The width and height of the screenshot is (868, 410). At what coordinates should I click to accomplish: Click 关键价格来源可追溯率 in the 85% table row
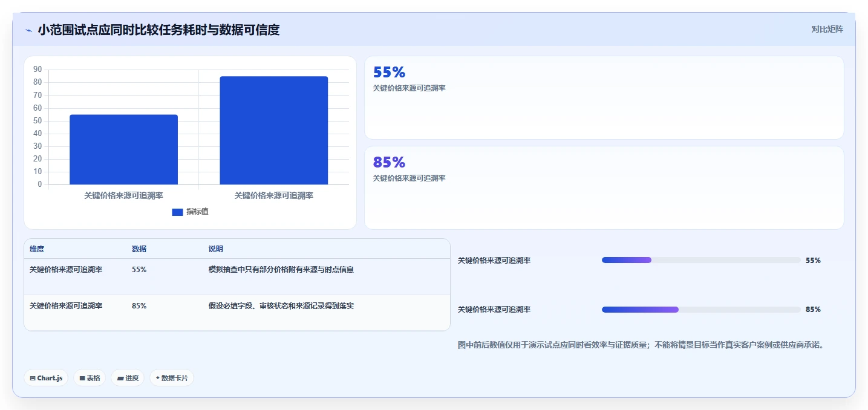66,306
